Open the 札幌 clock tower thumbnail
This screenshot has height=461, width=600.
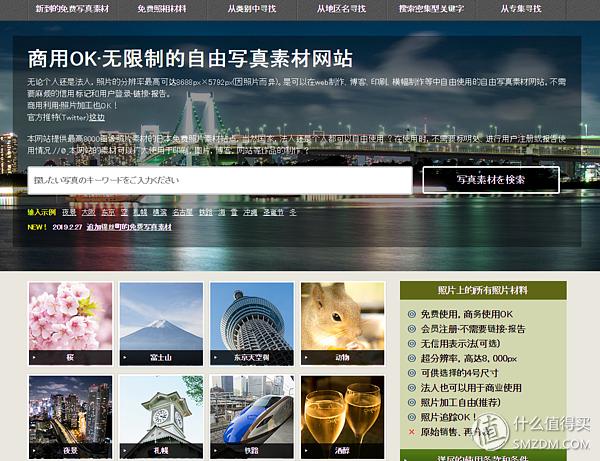[x=161, y=417]
